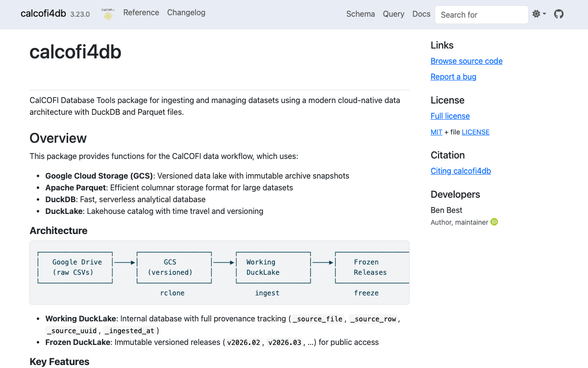The height and width of the screenshot is (368, 588).
Task: Click the '_source_uuid' code text
Action: pyautogui.click(x=72, y=331)
